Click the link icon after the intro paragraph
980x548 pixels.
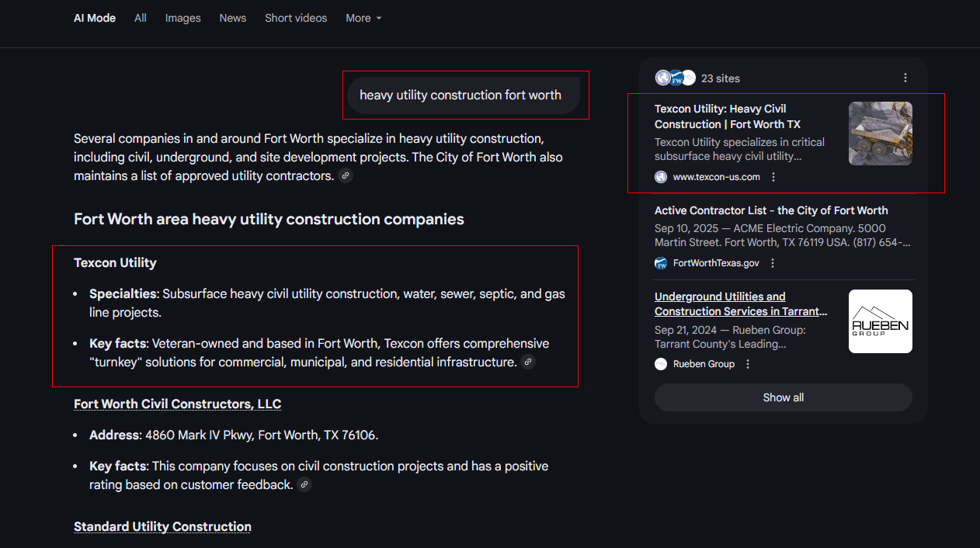[346, 176]
